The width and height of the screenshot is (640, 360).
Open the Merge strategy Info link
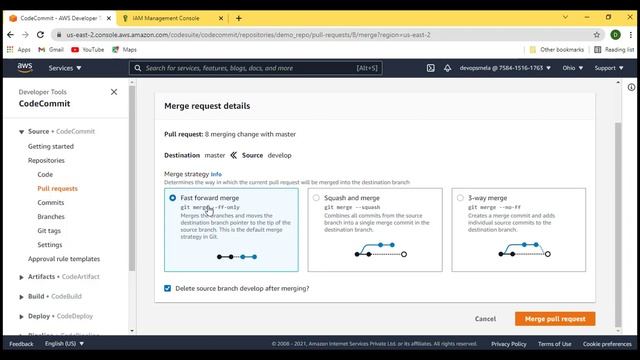tap(216, 174)
